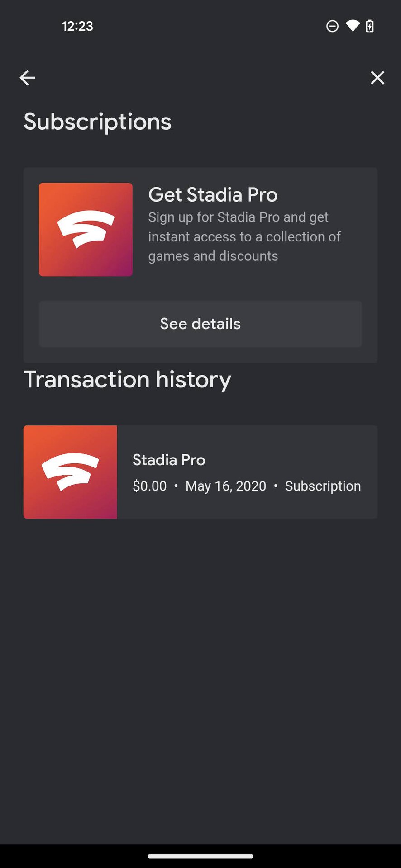The image size is (401, 868).
Task: Tap the Stadia logo beside Get Stadia Pro
Action: [86, 230]
